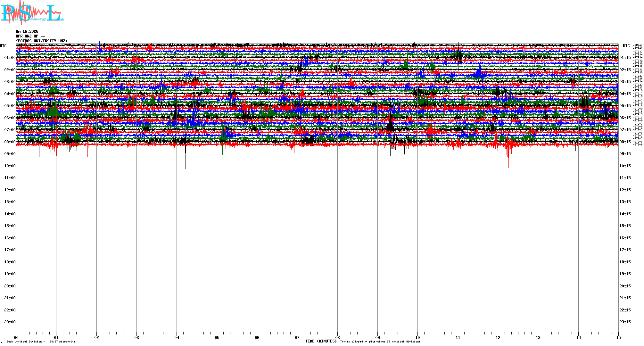Click the Apr16,2026 date label

[x=27, y=31]
